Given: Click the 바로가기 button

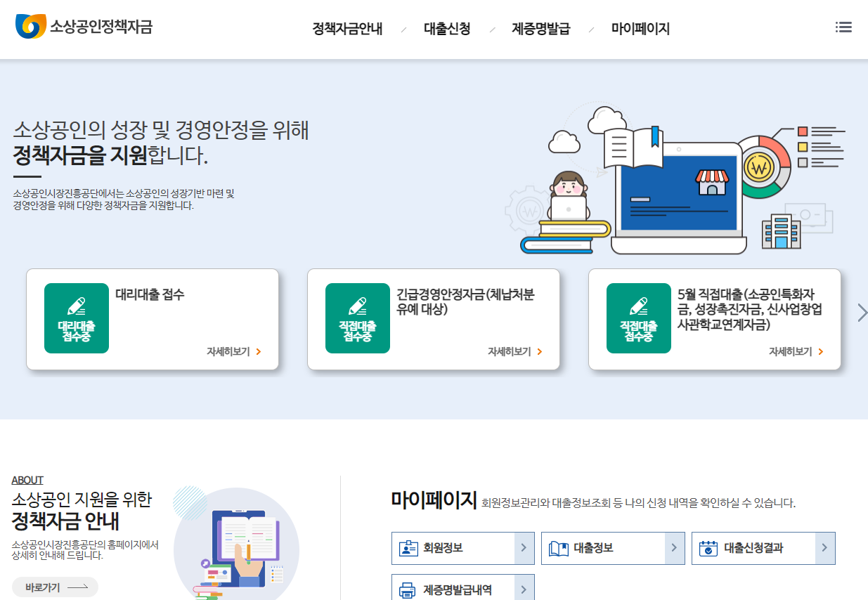Looking at the screenshot, I should click(x=54, y=587).
